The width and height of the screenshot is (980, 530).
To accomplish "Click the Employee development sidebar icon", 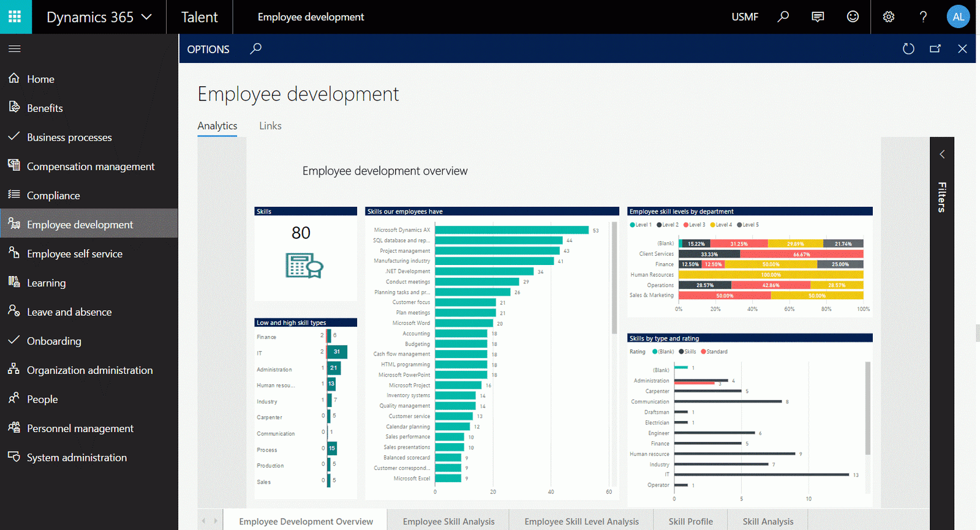I will point(14,223).
